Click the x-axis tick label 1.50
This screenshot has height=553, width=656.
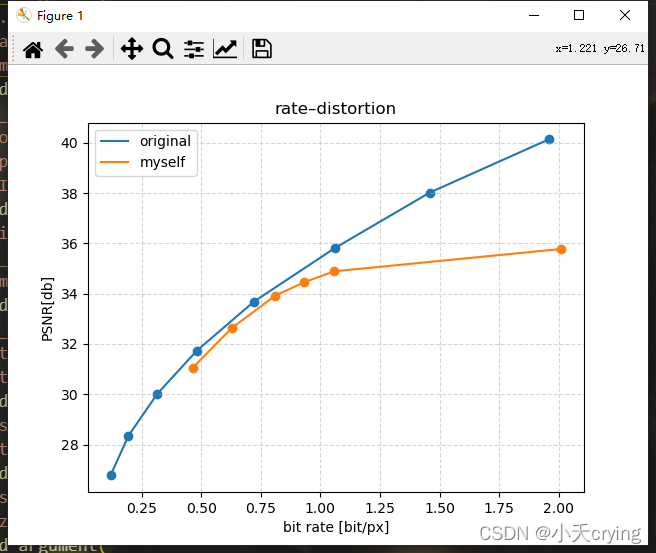coord(440,508)
